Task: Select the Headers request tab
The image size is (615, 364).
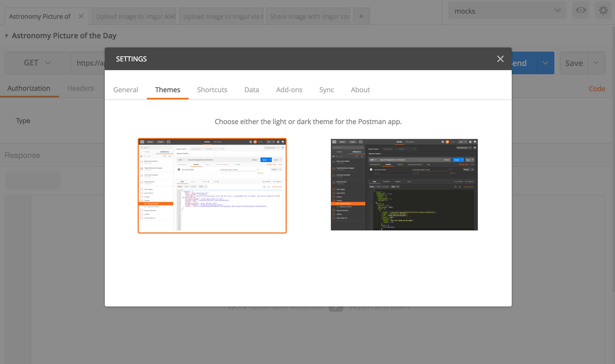Action: tap(81, 88)
